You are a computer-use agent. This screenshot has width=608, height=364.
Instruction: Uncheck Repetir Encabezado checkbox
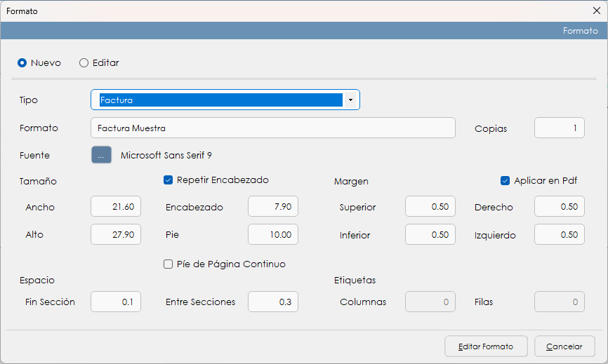(x=168, y=180)
